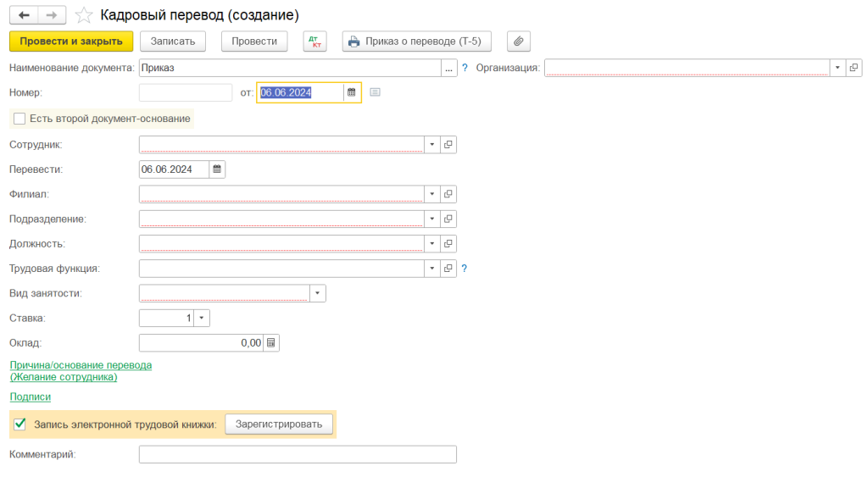Uncheck Запись электронной трудовой книжки checkbox
This screenshot has width=868, height=477.
point(20,424)
